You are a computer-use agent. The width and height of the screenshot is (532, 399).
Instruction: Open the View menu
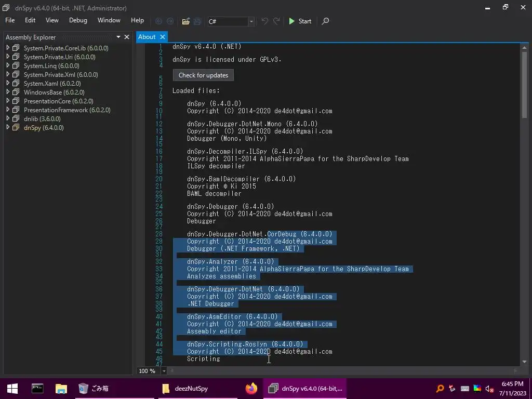tap(52, 20)
